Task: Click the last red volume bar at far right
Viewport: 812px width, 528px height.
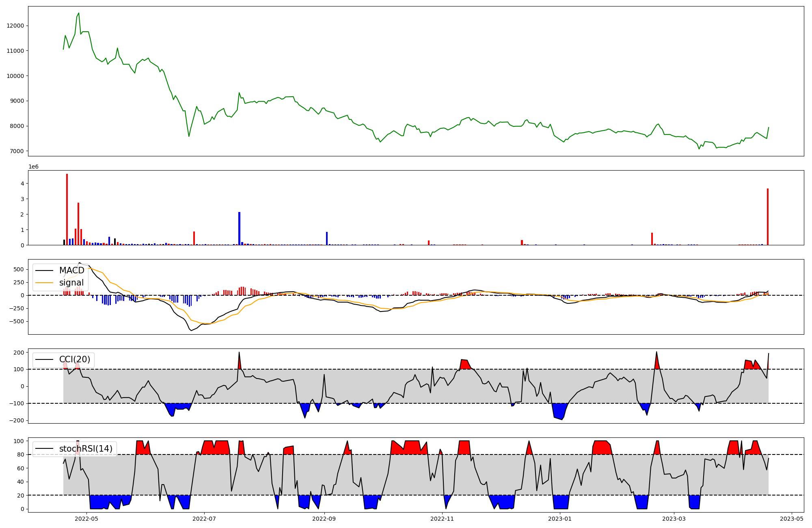Action: [x=768, y=216]
